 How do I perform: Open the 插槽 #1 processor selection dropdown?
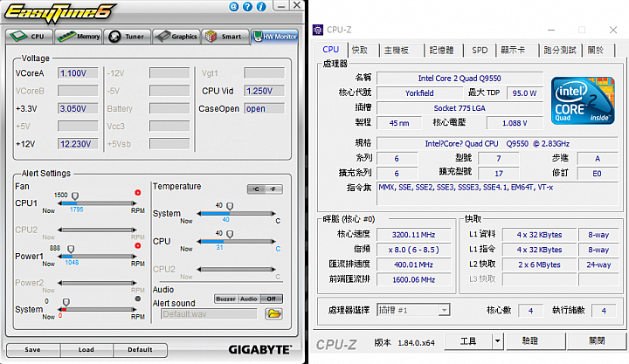[x=413, y=310]
